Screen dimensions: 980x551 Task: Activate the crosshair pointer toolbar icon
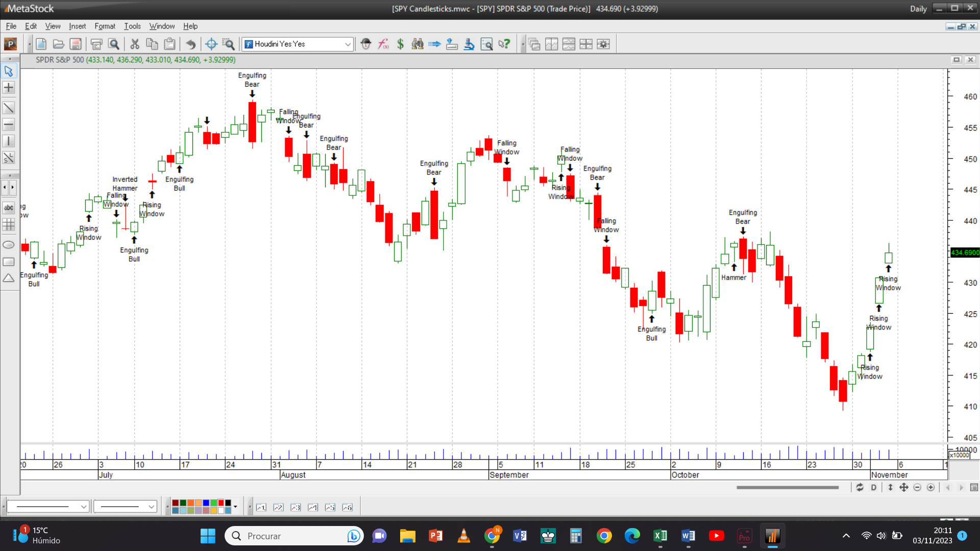[211, 44]
